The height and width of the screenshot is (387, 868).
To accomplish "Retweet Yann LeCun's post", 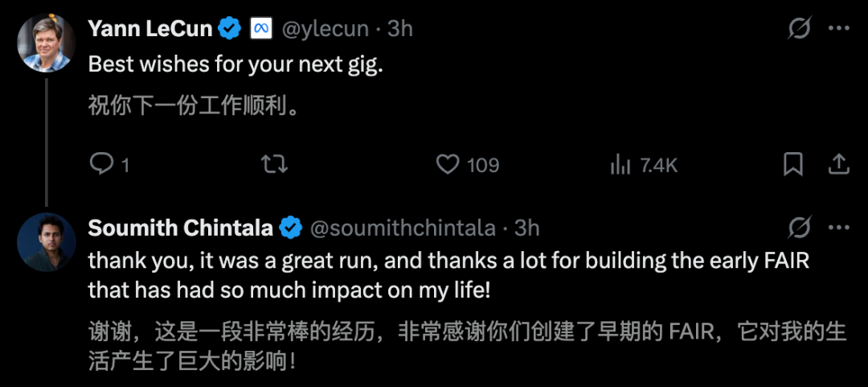I will [x=275, y=164].
